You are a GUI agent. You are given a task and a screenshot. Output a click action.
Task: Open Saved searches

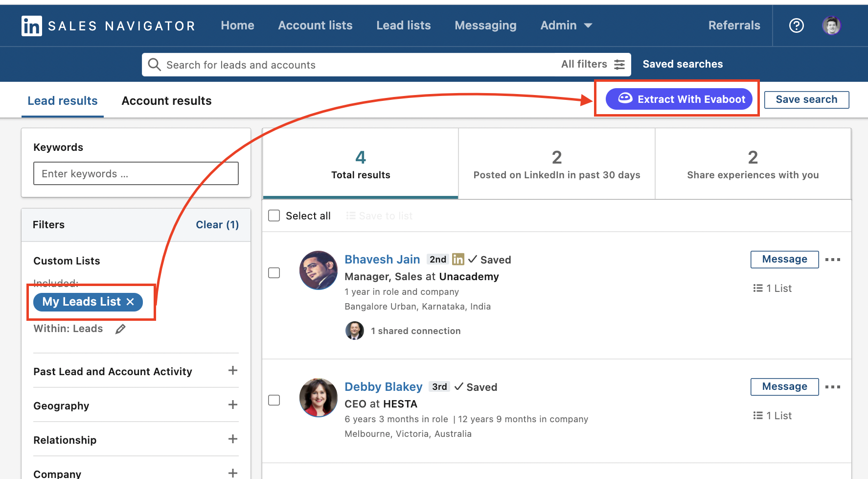pos(683,64)
